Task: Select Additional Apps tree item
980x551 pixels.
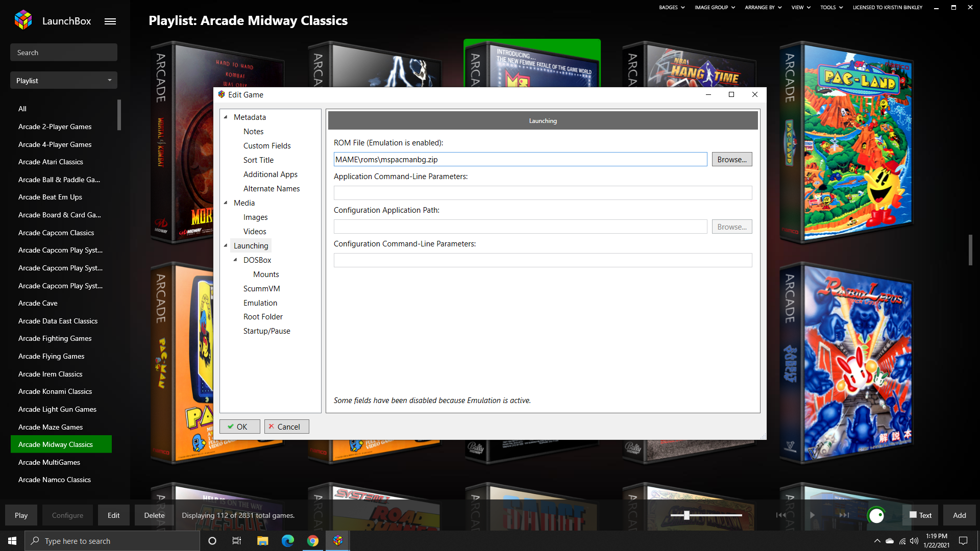Action: pos(270,174)
